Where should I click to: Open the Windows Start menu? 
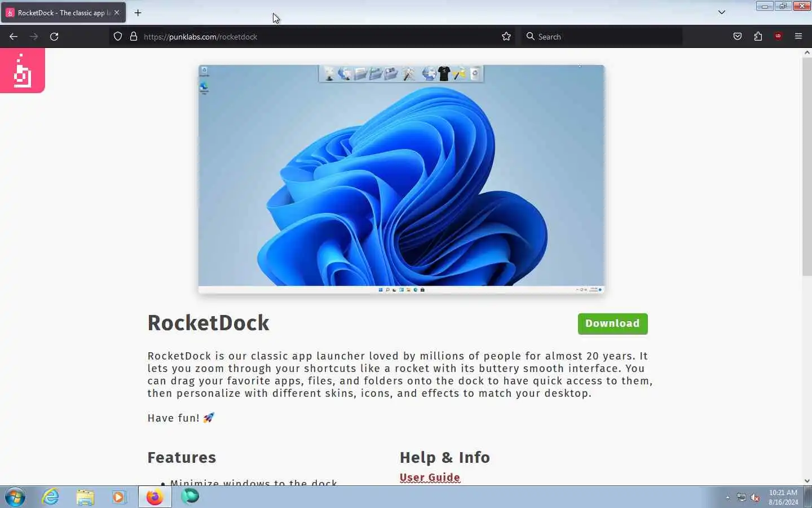point(15,497)
